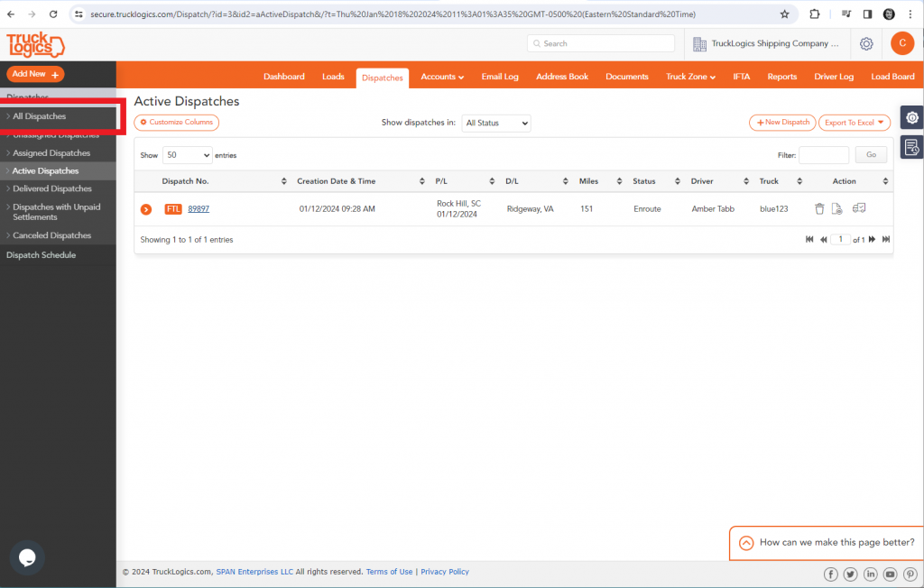
Task: Click the Go filter button
Action: pos(871,154)
